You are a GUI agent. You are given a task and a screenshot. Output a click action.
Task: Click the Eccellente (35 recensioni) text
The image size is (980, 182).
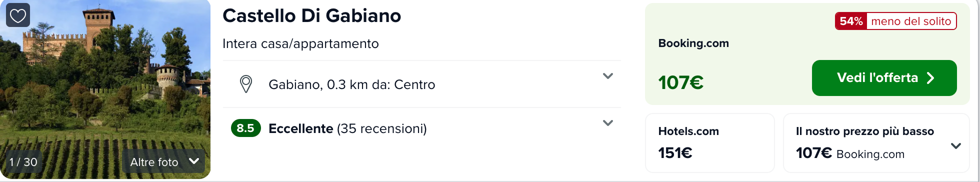click(347, 128)
